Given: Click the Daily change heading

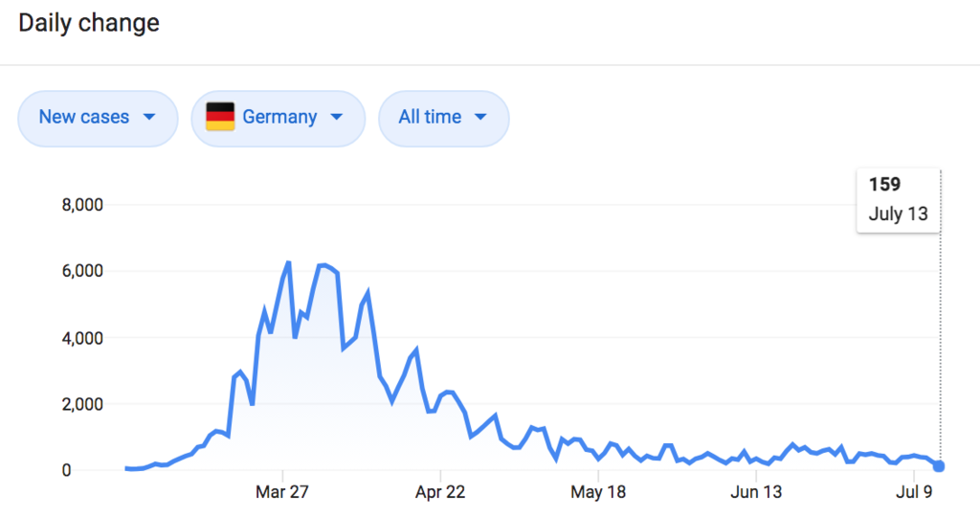Looking at the screenshot, I should pyautogui.click(x=89, y=23).
